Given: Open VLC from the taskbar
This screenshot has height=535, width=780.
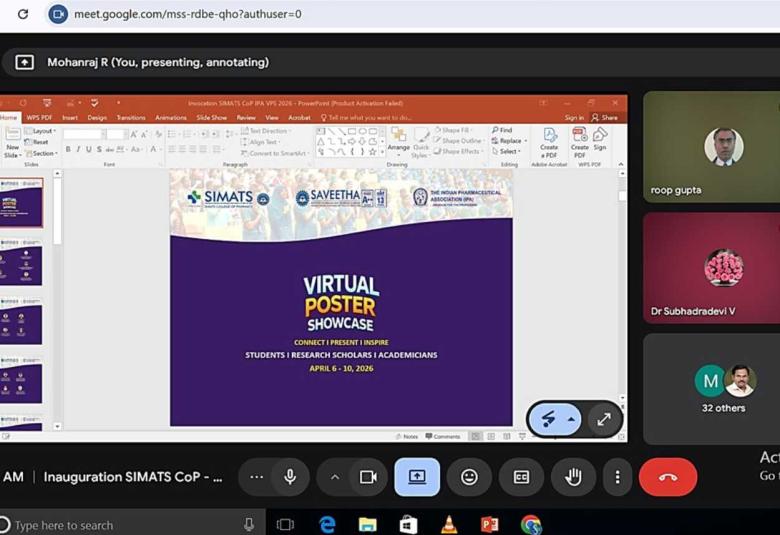Looking at the screenshot, I should 449,524.
